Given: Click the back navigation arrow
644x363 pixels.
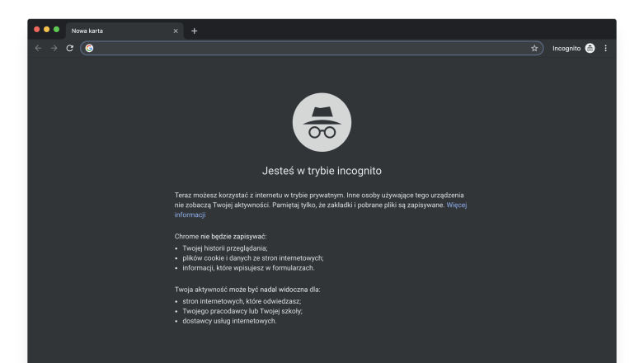Looking at the screenshot, I should pyautogui.click(x=38, y=48).
